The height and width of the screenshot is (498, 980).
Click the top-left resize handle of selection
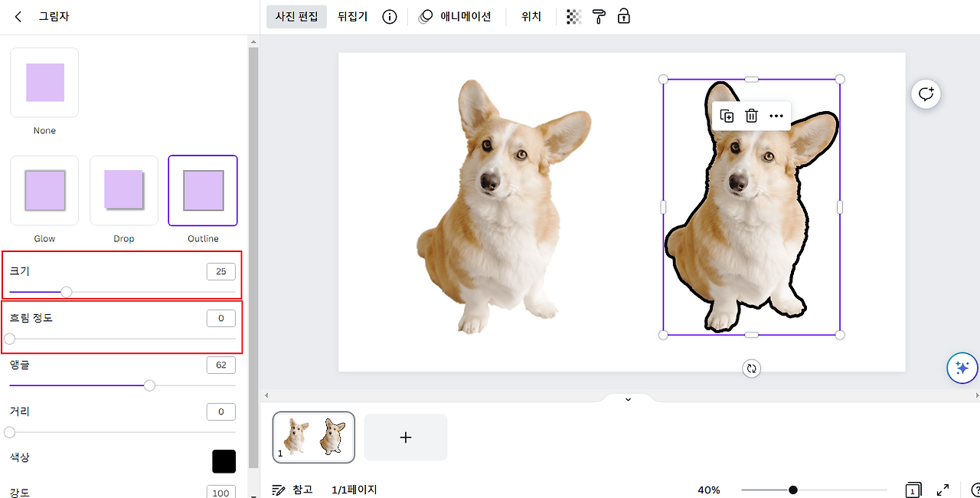coord(663,79)
